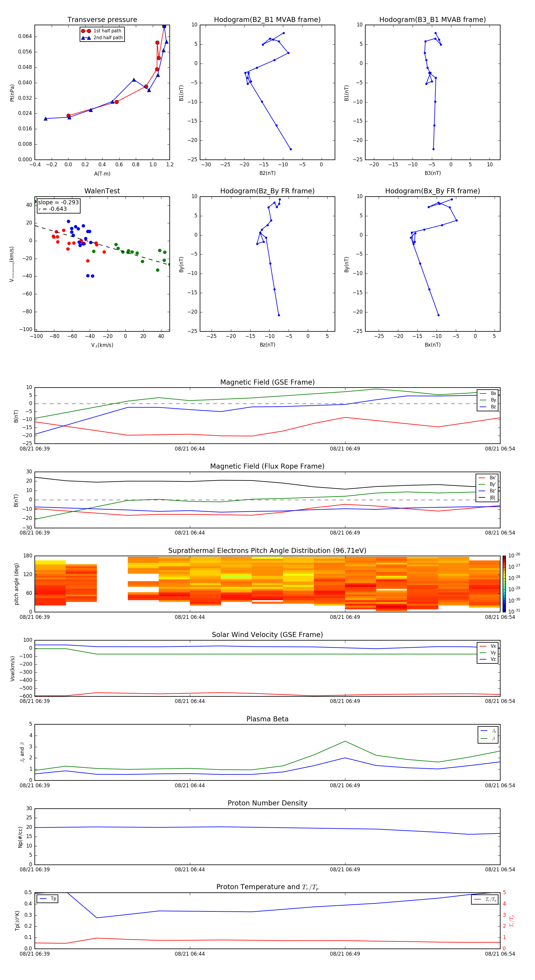
Task: Select the Vx legend entry
Action: (488, 646)
